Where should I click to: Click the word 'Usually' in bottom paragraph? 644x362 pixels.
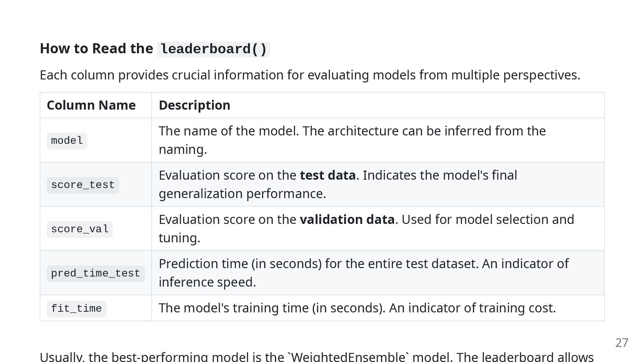[62, 357]
